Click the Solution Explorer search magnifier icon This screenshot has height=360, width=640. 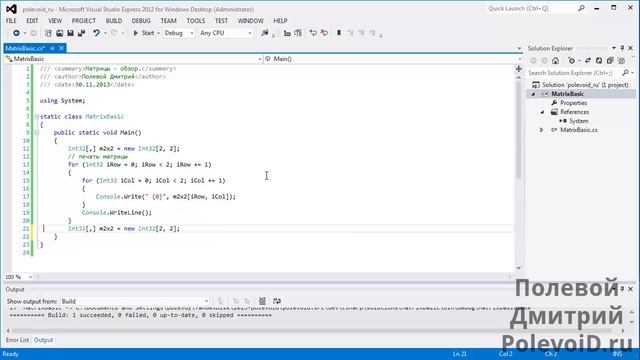click(x=625, y=73)
